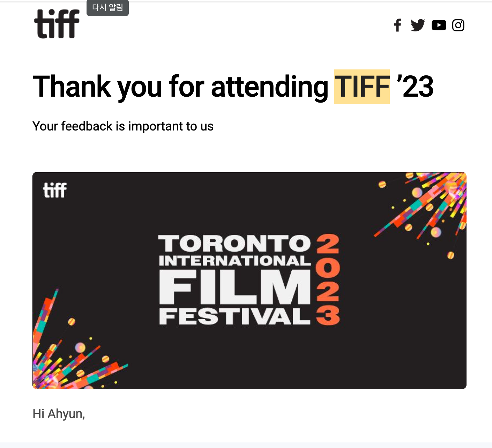
Task: Select the '23 year in the heading
Action: point(415,87)
